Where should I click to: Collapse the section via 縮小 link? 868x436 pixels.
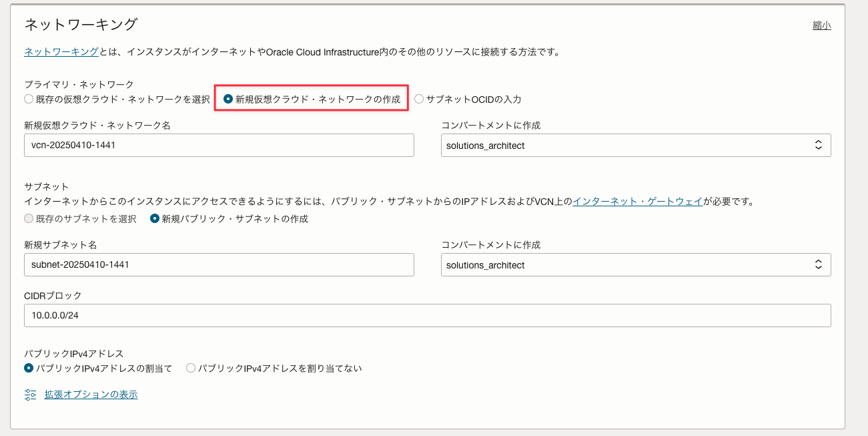821,25
